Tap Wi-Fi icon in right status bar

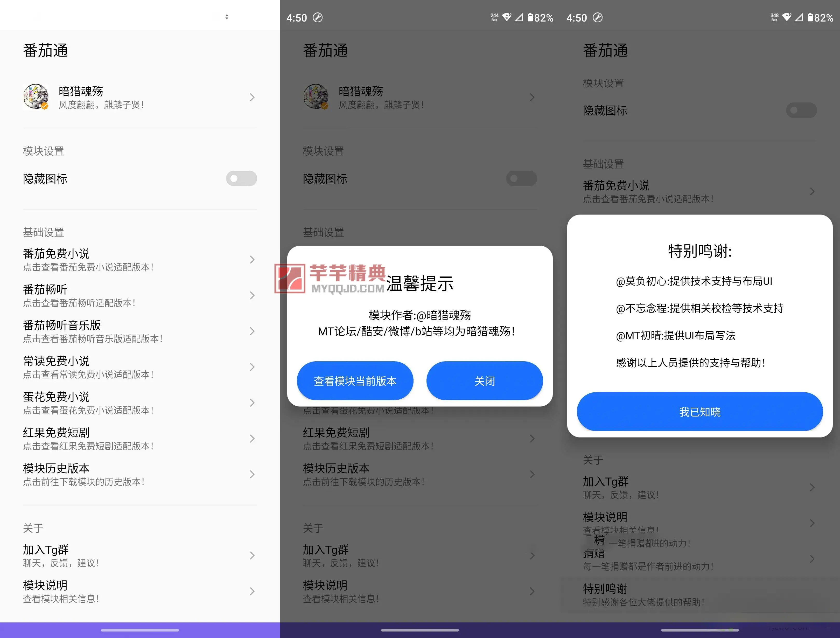[x=786, y=17]
